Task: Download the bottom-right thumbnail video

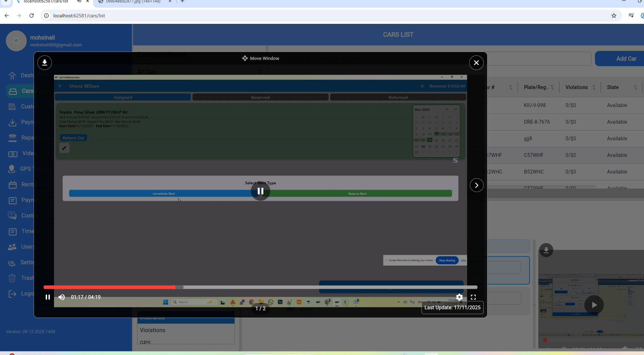Action: pyautogui.click(x=546, y=250)
